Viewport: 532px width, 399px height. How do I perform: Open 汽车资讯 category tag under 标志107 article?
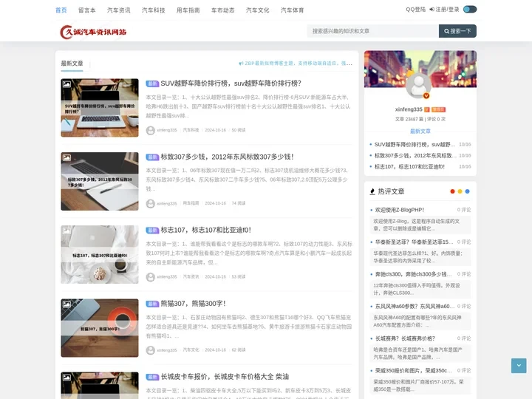pyautogui.click(x=191, y=276)
